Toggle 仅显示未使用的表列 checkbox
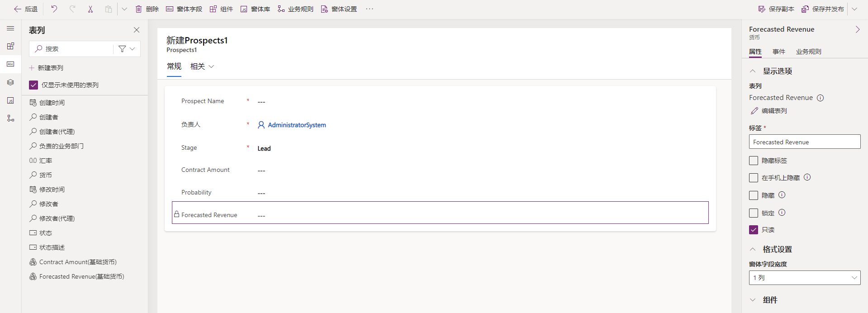Viewport: 868px width, 313px height. [x=33, y=85]
